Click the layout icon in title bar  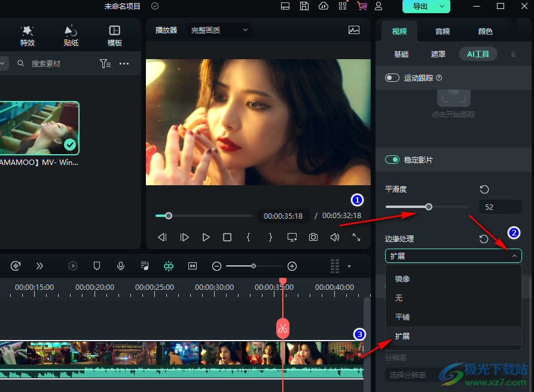click(285, 6)
